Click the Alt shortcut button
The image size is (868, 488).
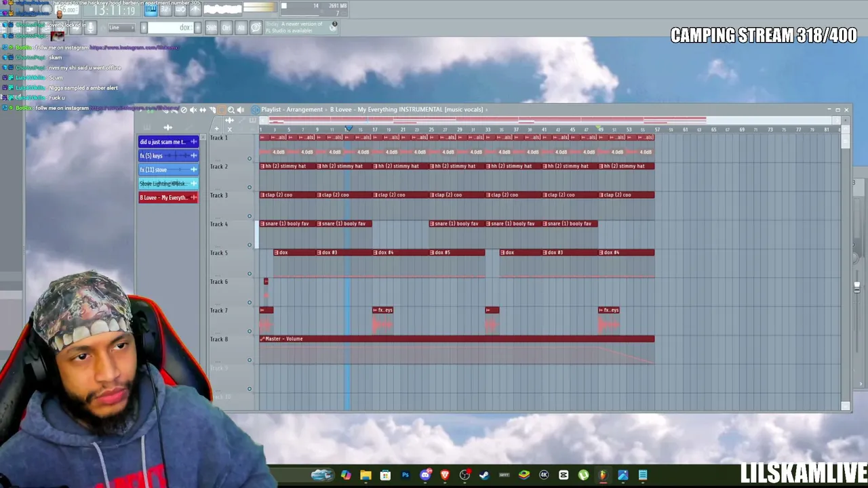[241, 27]
